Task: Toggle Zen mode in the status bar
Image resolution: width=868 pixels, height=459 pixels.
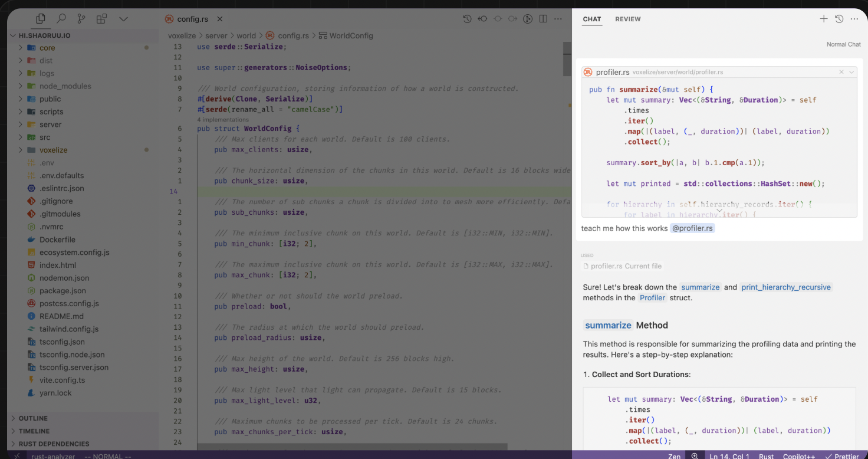Action: pyautogui.click(x=674, y=456)
